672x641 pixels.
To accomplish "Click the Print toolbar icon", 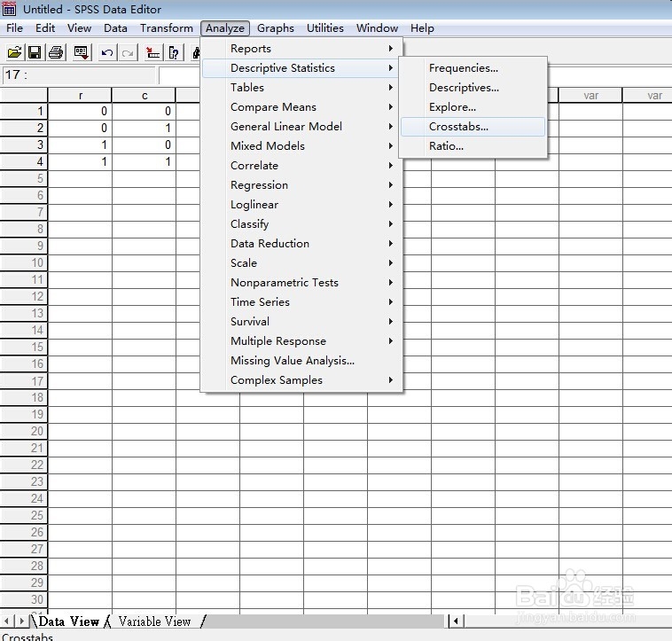I will coord(56,52).
